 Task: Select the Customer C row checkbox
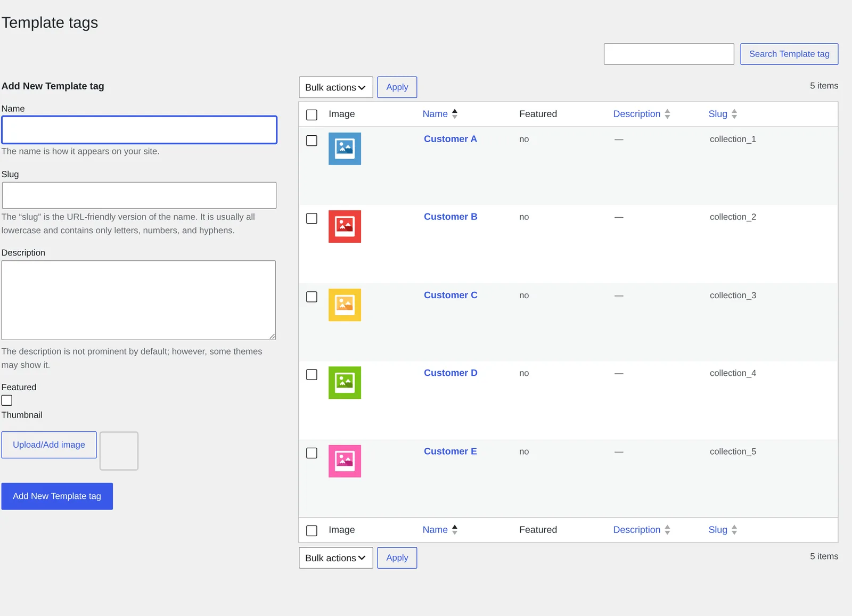(312, 297)
